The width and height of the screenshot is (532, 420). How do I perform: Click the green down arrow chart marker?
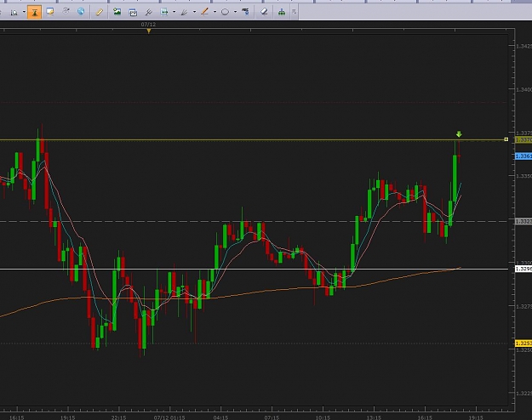coord(459,134)
